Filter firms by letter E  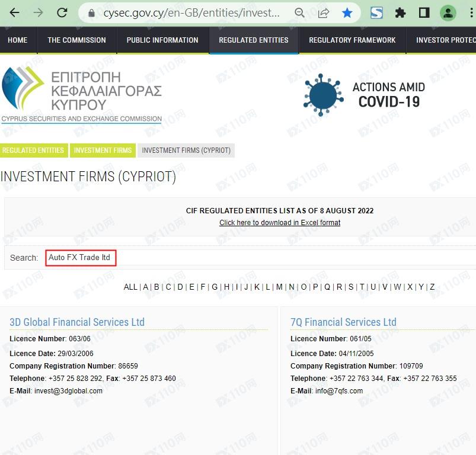(x=191, y=287)
